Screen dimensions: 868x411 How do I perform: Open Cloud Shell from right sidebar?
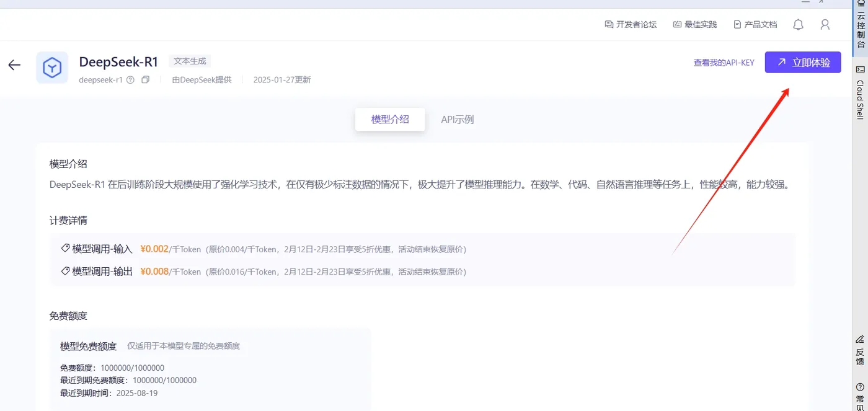(x=861, y=92)
